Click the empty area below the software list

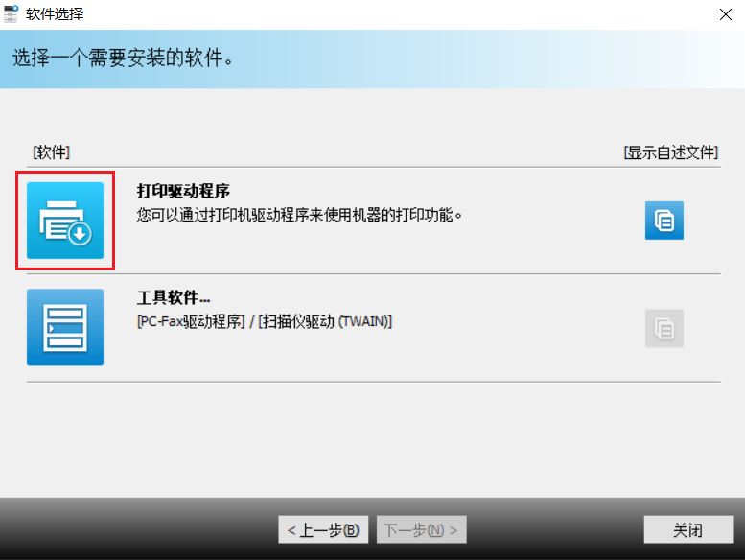tap(372, 439)
